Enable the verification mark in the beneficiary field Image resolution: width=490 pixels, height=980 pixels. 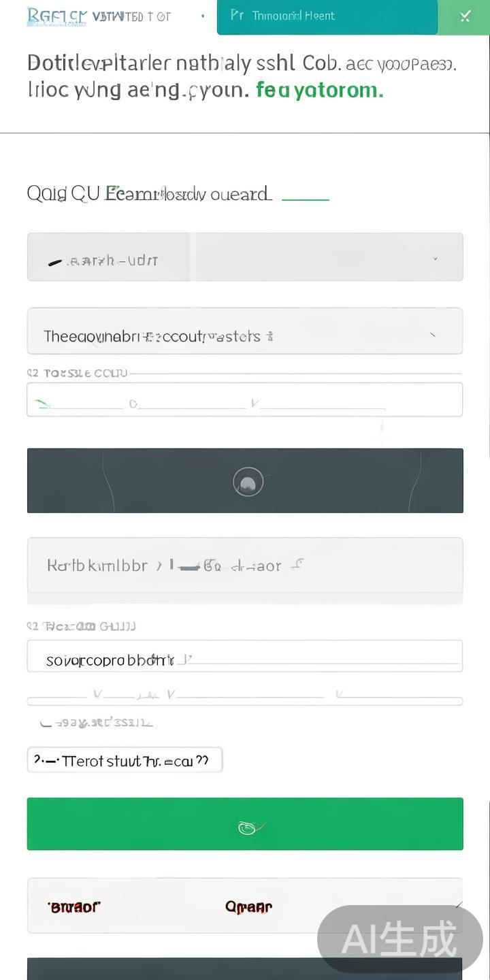click(297, 565)
